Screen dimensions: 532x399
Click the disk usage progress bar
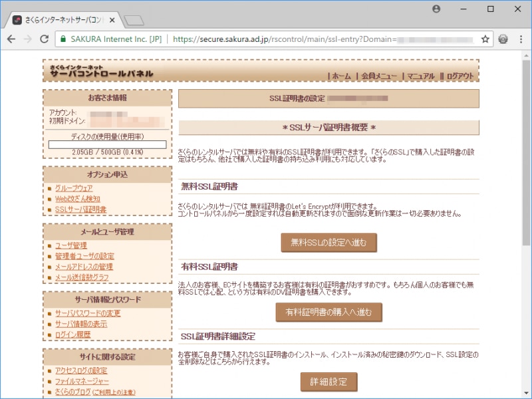tap(108, 143)
